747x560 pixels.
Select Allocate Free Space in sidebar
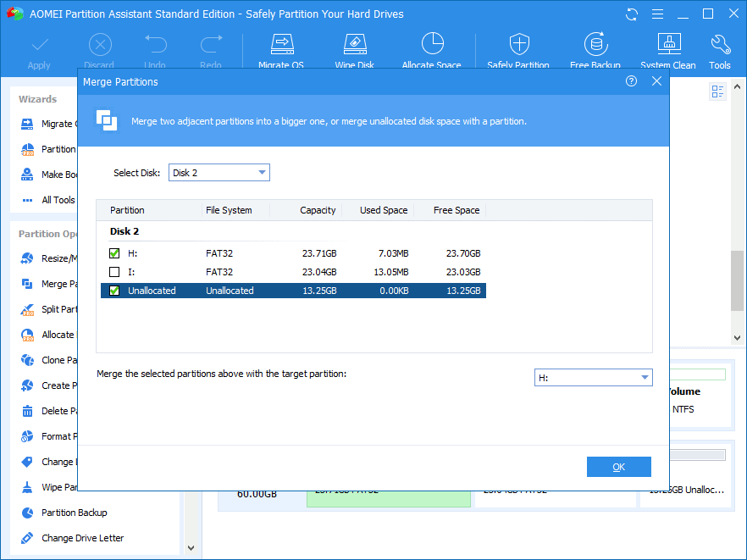(47, 335)
